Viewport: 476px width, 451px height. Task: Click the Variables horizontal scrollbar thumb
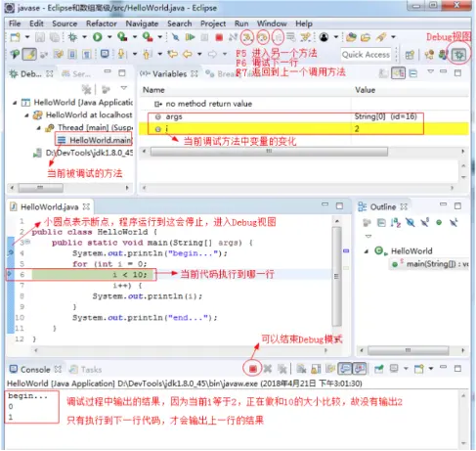point(269,152)
